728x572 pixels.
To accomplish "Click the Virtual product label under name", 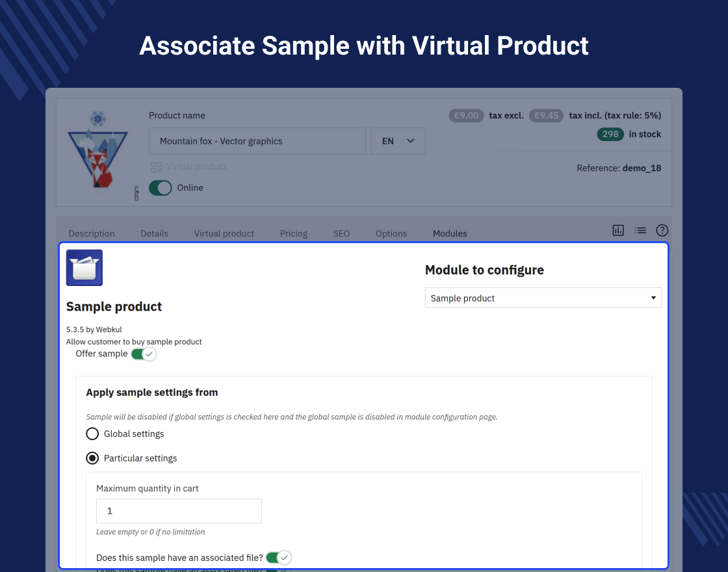I will pyautogui.click(x=196, y=166).
